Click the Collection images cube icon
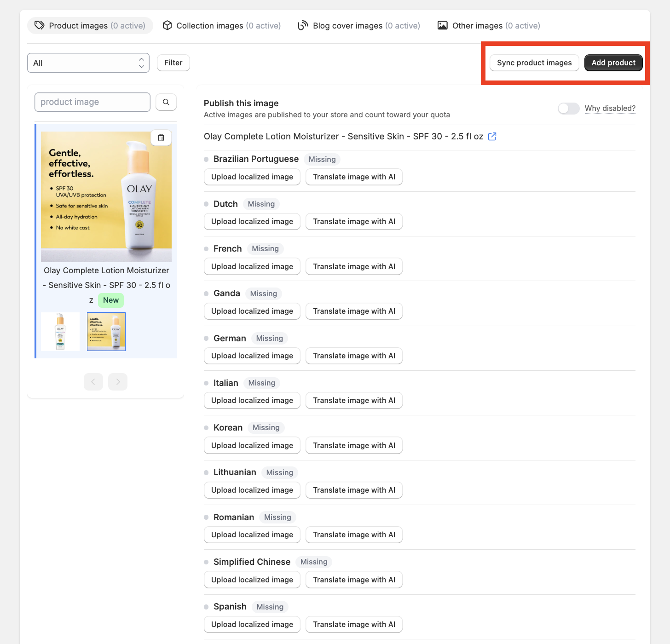Viewport: 670px width, 644px height. [167, 25]
